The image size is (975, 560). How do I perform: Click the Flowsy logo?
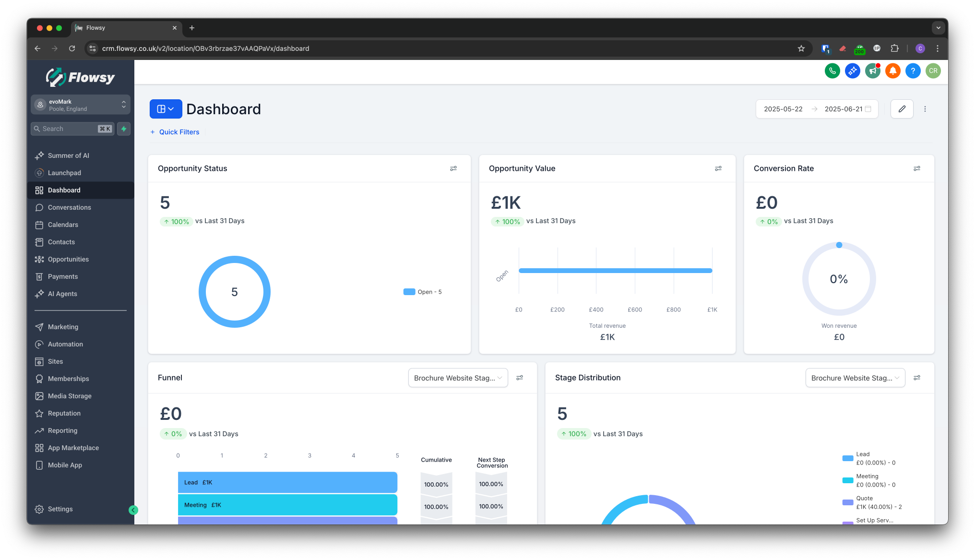(x=81, y=77)
